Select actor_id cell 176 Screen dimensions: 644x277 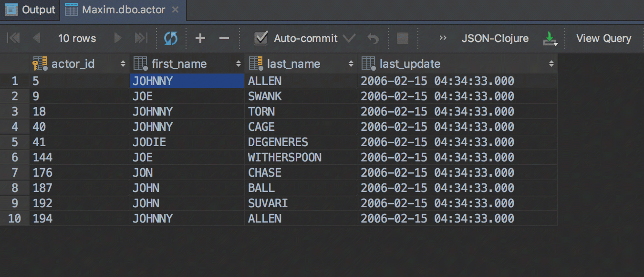point(79,172)
